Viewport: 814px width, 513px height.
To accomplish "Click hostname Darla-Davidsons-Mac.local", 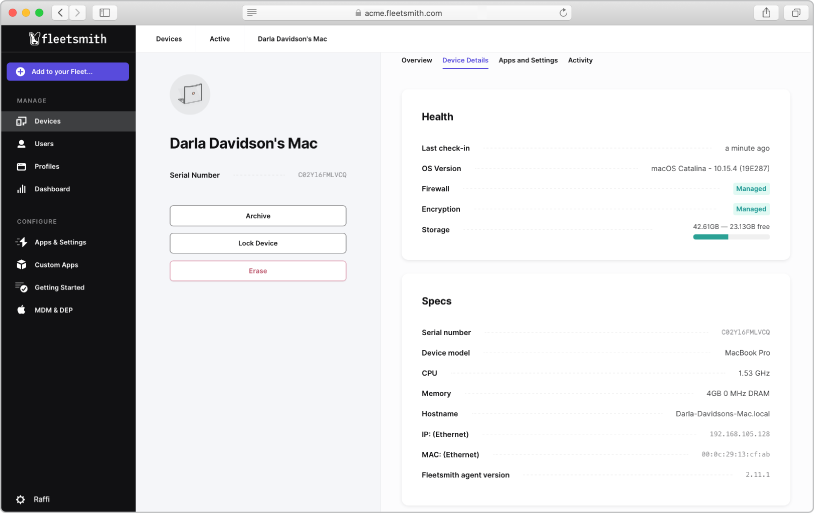I will 723,414.
